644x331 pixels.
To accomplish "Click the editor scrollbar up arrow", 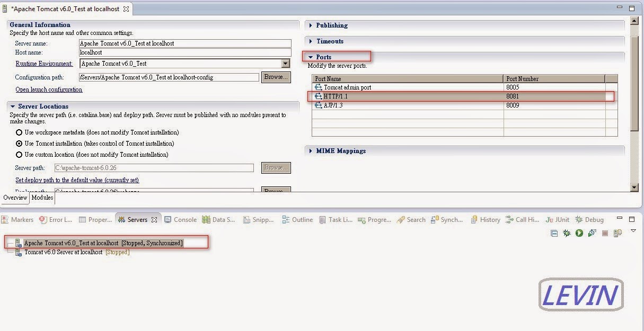I will click(x=634, y=21).
